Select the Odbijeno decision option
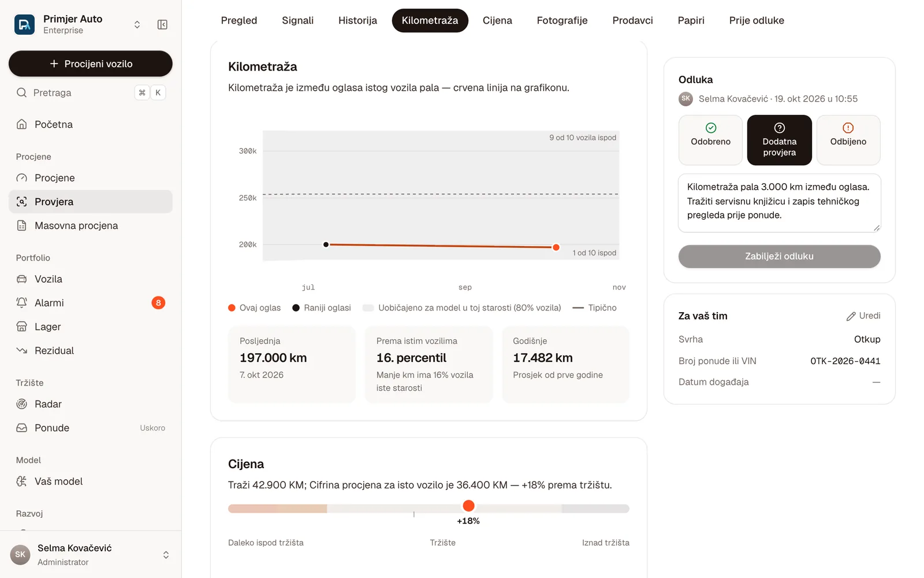924x578 pixels. coord(848,140)
